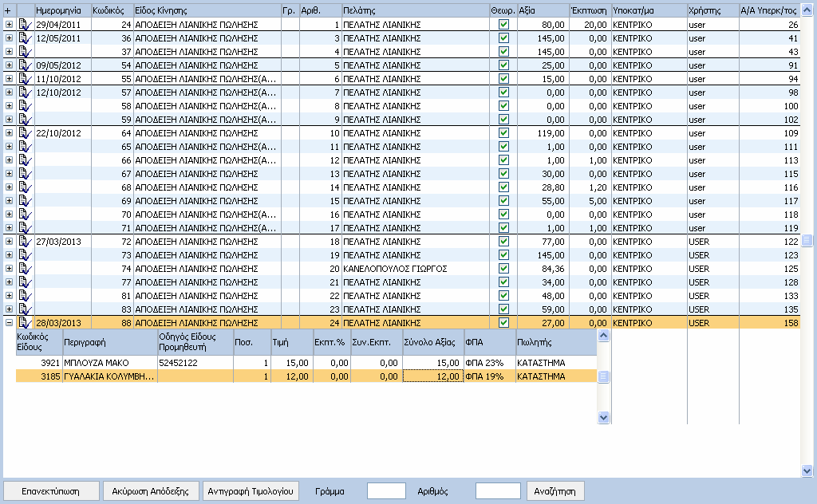Open document icon for receipt code 69
The image size is (817, 504).
(x=25, y=200)
